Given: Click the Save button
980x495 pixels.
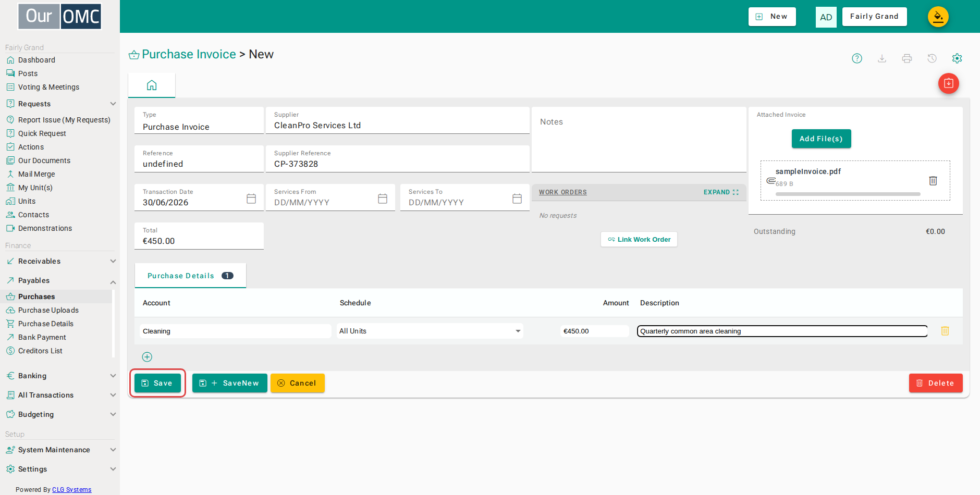Looking at the screenshot, I should click(157, 383).
